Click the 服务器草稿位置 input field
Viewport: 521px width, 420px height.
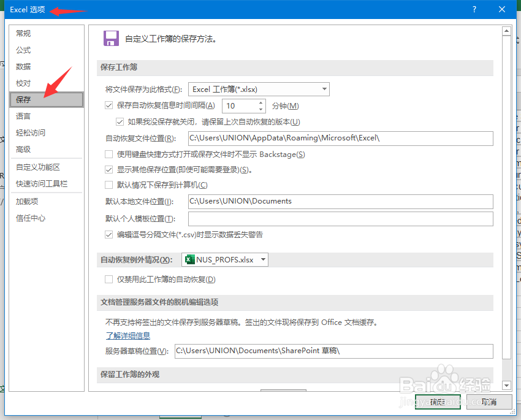tap(331, 351)
